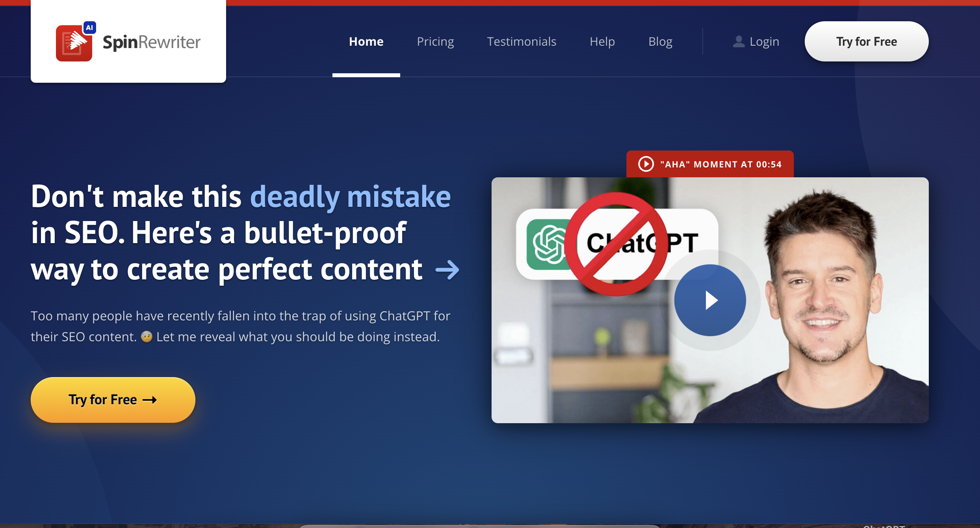Click the arrow after the headline text

click(x=448, y=270)
